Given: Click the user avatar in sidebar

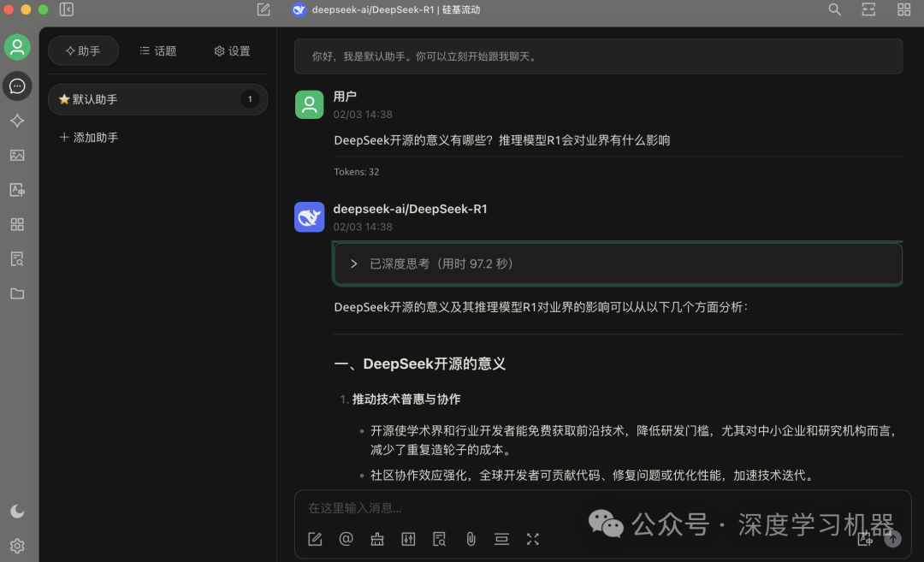Looking at the screenshot, I should point(17,47).
